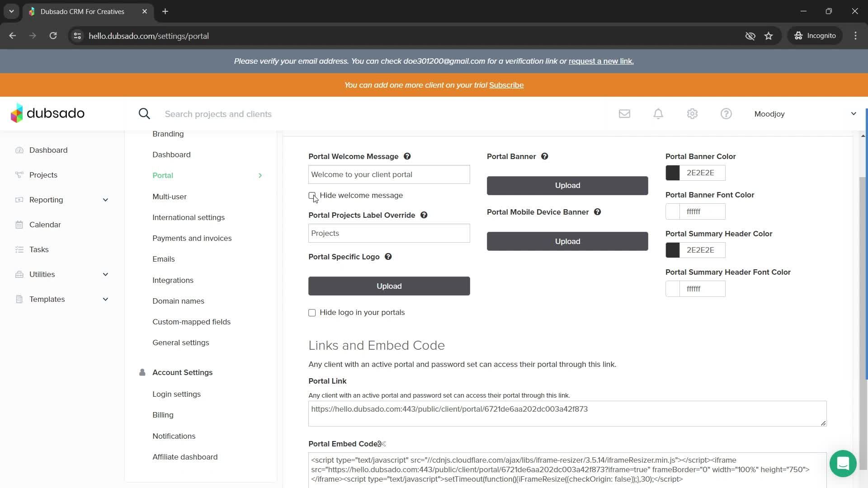Toggle Hide welcome message checkbox
This screenshot has width=868, height=488.
312,196
